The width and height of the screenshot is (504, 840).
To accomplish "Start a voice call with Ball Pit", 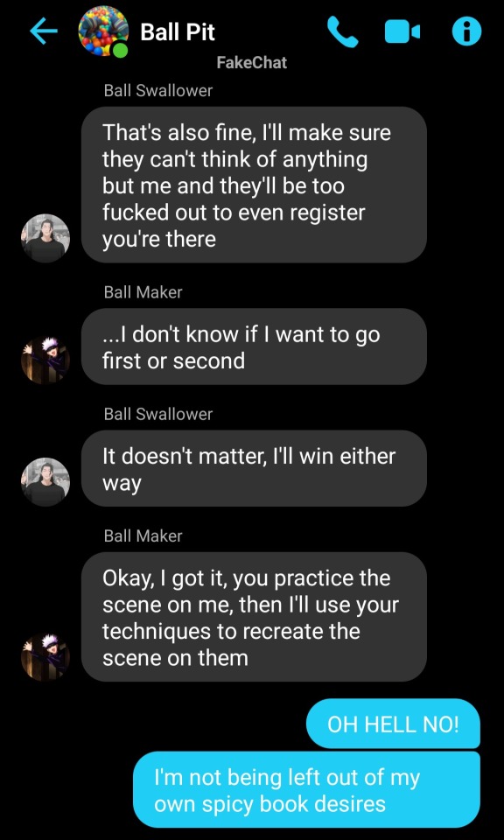I will click(343, 32).
